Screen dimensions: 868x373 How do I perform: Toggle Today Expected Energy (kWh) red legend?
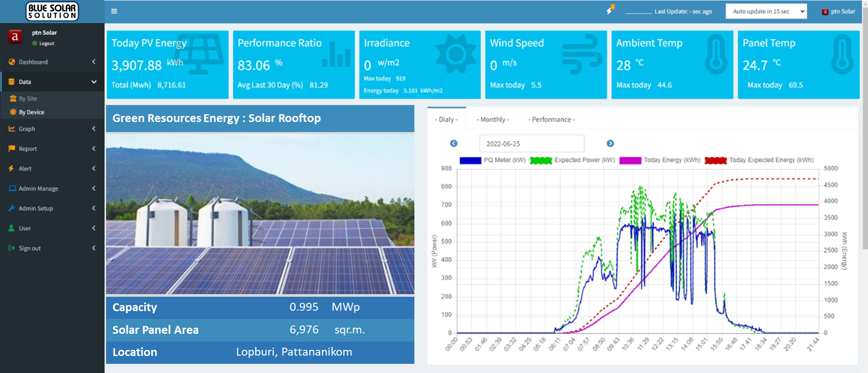[759, 160]
